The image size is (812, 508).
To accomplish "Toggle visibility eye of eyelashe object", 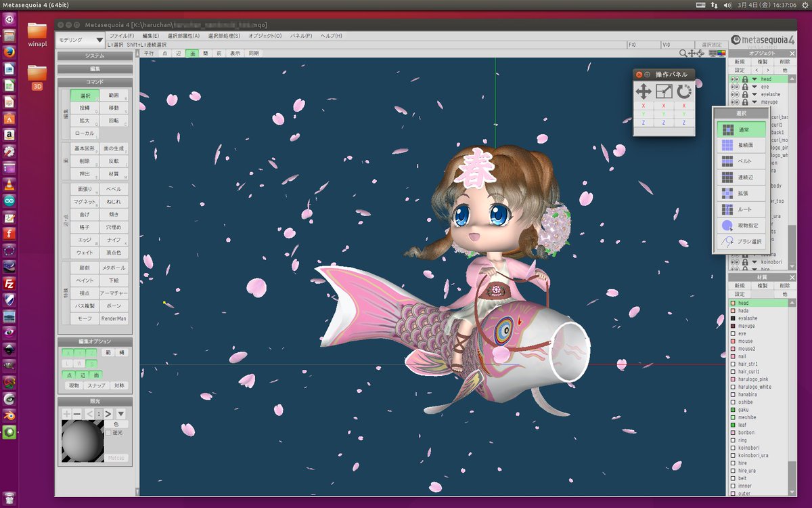I will (x=734, y=94).
